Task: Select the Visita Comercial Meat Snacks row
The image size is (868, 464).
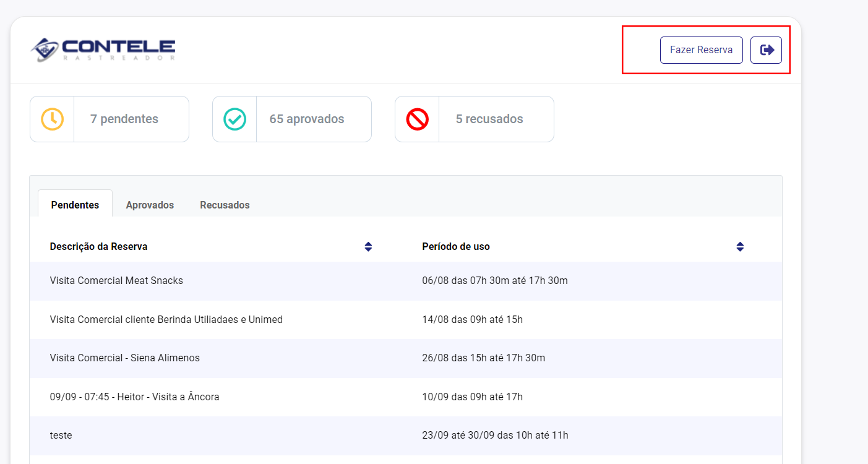Action: point(116,281)
